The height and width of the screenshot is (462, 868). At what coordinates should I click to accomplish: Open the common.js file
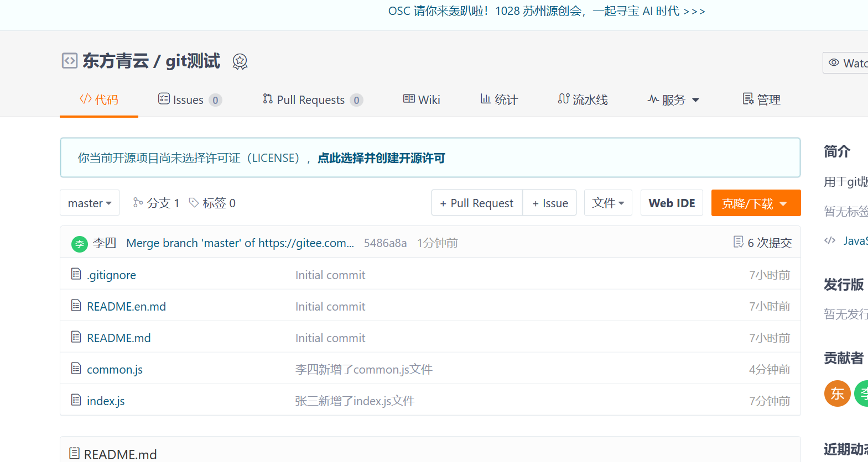(x=115, y=369)
